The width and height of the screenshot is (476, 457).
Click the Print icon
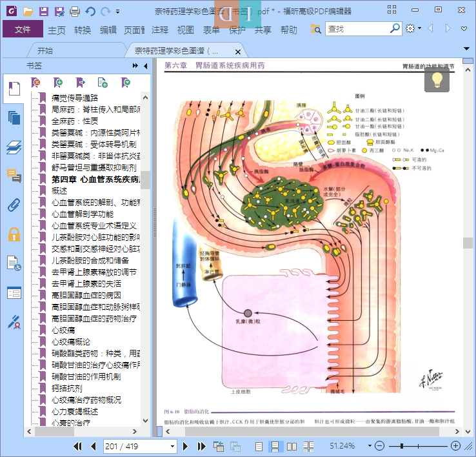(x=75, y=12)
